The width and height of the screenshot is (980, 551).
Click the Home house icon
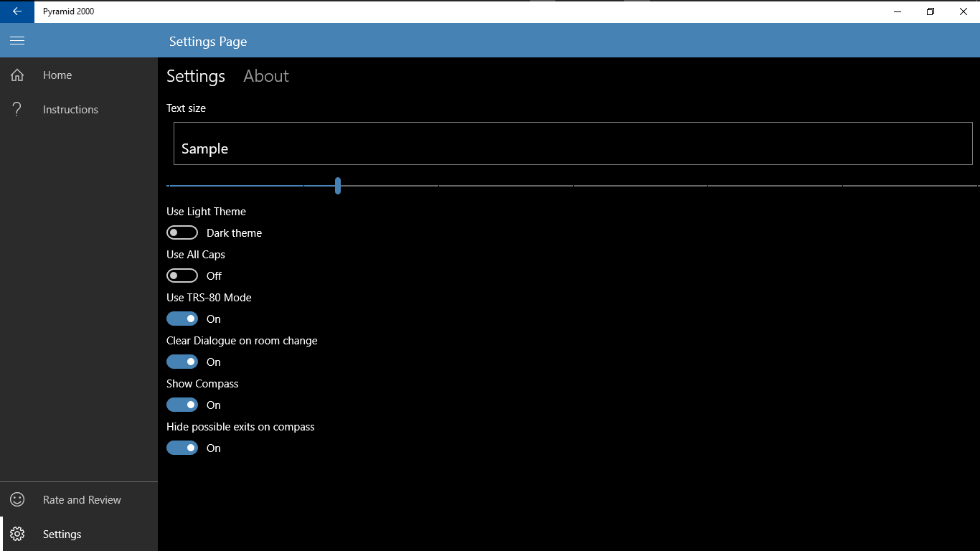(x=17, y=75)
